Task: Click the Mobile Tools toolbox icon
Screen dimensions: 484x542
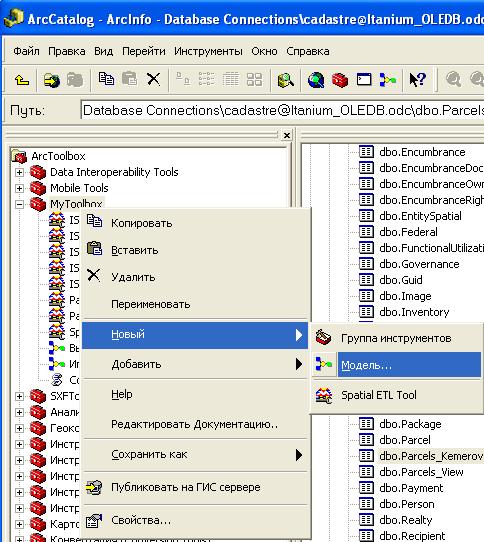Action: coord(38,188)
